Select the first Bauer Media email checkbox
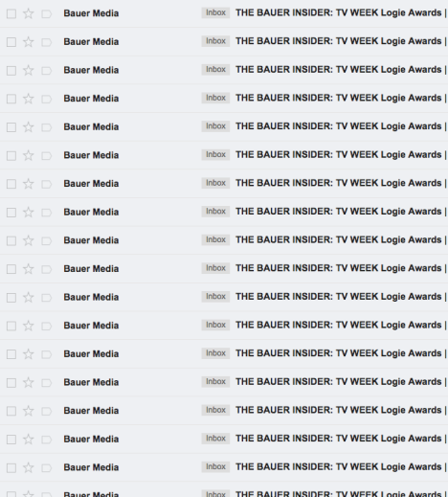 point(11,13)
